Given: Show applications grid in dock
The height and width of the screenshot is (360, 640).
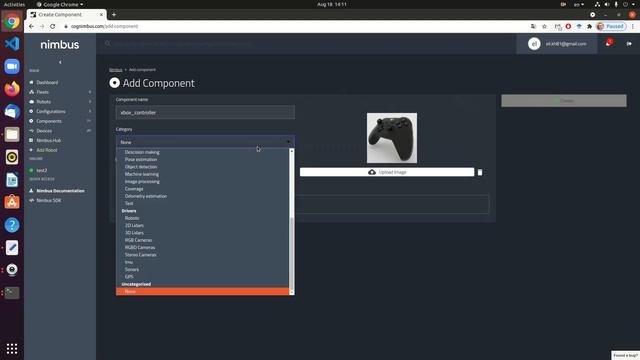Looking at the screenshot, I should point(12,348).
